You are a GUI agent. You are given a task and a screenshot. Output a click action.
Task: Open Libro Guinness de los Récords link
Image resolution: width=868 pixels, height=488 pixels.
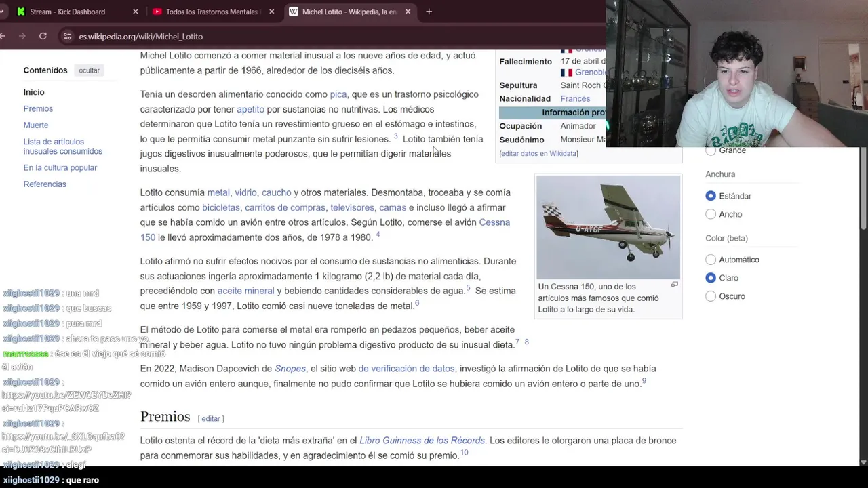click(422, 441)
